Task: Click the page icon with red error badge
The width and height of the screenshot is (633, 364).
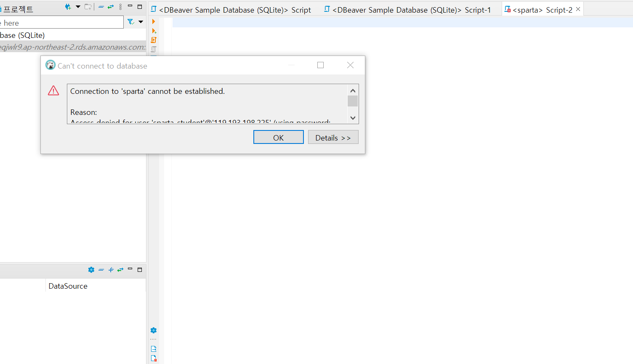Action: 154,359
